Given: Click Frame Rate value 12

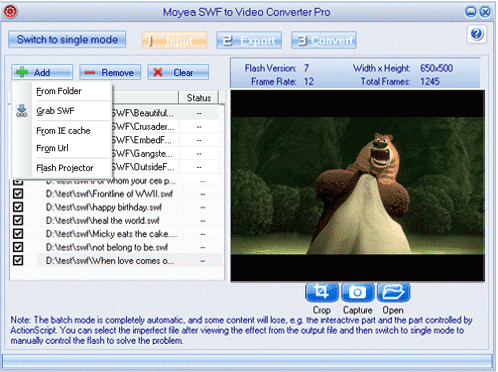Looking at the screenshot, I should pyautogui.click(x=309, y=81).
